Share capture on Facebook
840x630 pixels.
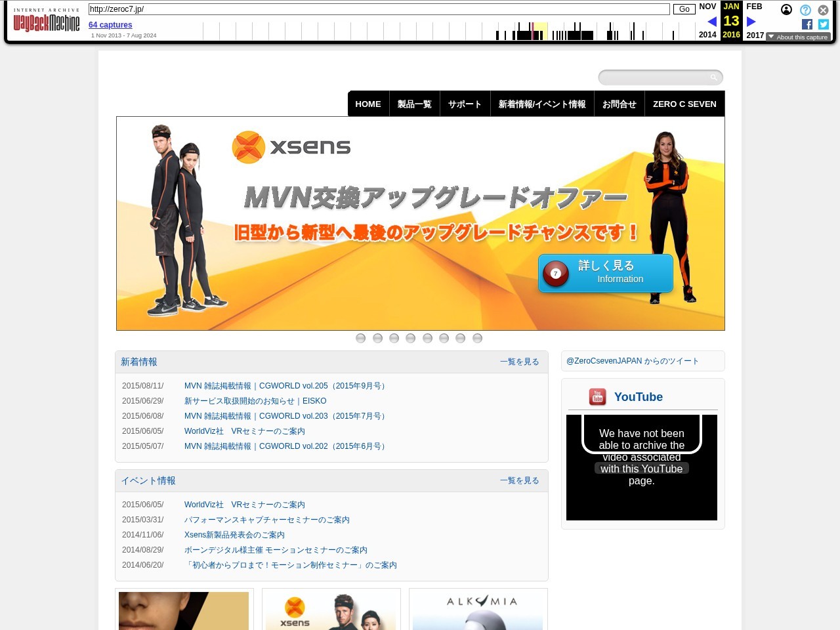coord(807,24)
